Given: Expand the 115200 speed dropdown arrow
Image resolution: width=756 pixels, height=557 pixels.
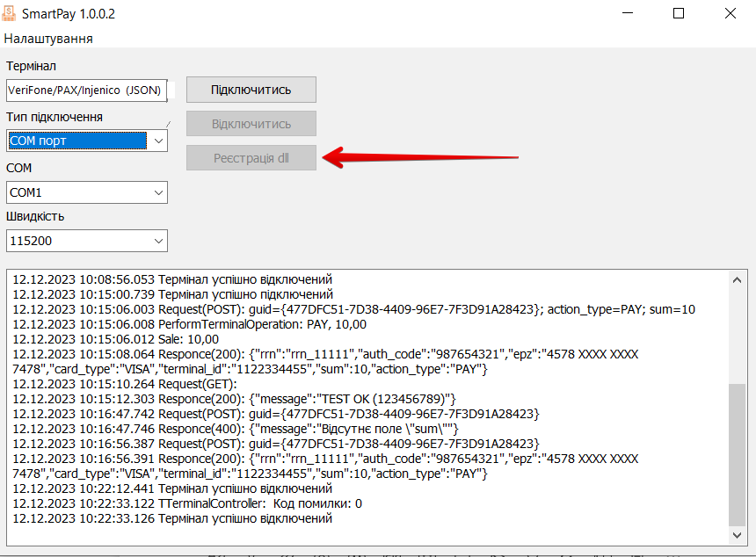Looking at the screenshot, I should coord(158,241).
